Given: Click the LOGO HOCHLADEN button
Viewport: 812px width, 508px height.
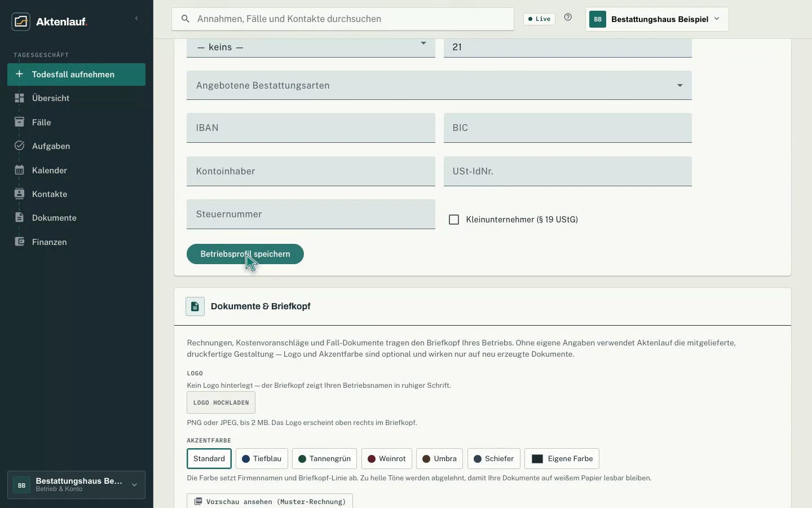Looking at the screenshot, I should (x=221, y=402).
